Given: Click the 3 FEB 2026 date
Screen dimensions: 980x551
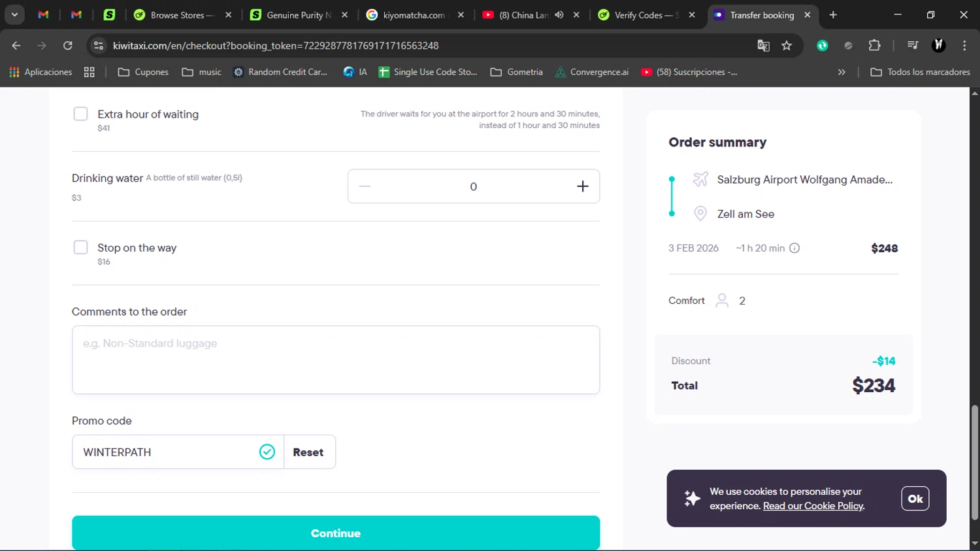Looking at the screenshot, I should [x=693, y=248].
